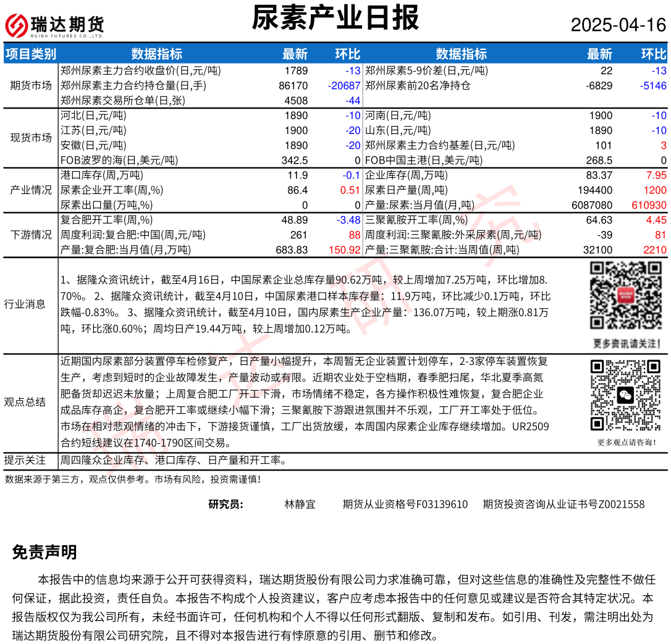Click researcher name 林静宜
Screen dimensions: 671x644
(x=300, y=504)
